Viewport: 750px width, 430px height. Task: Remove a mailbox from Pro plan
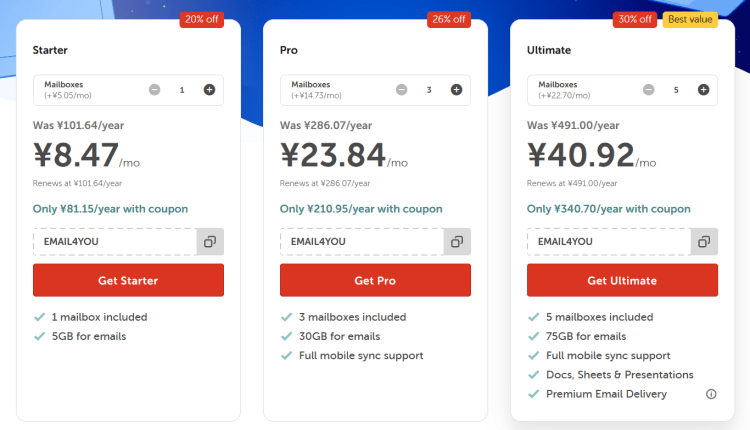click(402, 89)
